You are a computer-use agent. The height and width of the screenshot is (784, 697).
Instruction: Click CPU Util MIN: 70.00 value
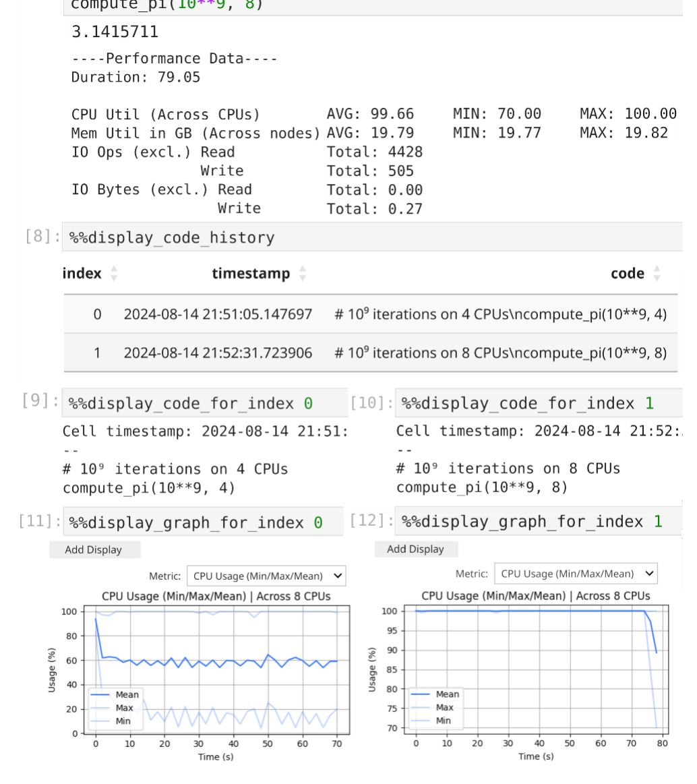pos(497,114)
